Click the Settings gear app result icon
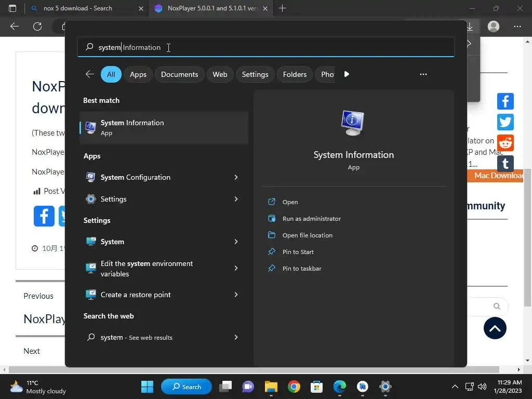This screenshot has height=399, width=532. pyautogui.click(x=90, y=199)
